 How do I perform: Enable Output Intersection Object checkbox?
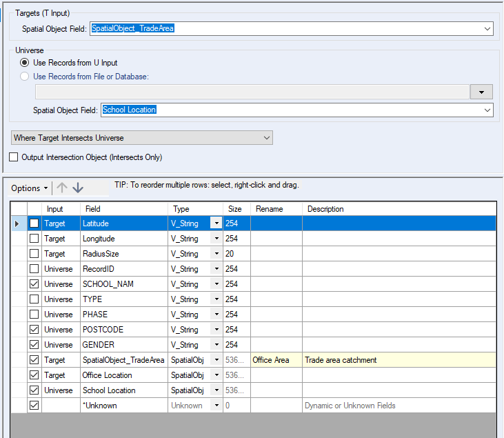point(14,157)
